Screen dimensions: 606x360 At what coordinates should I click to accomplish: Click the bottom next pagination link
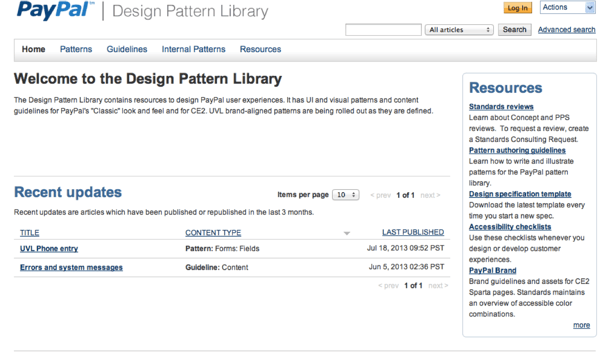pos(438,285)
